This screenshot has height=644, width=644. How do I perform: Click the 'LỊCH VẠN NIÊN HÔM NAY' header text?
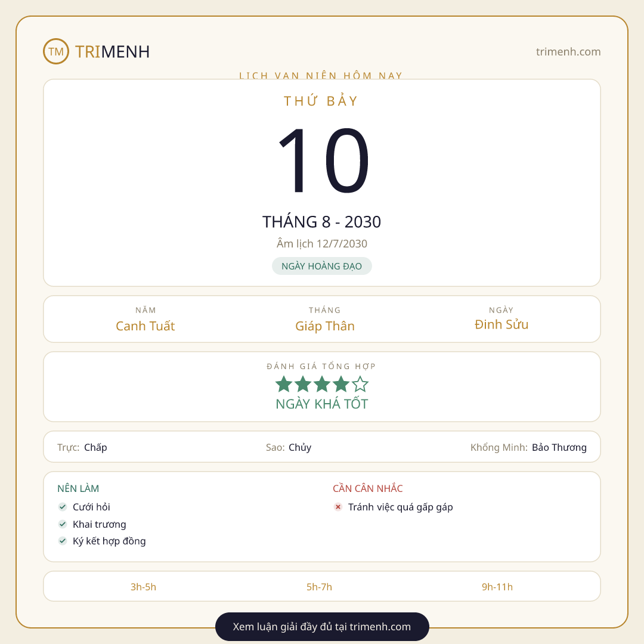coord(321,75)
